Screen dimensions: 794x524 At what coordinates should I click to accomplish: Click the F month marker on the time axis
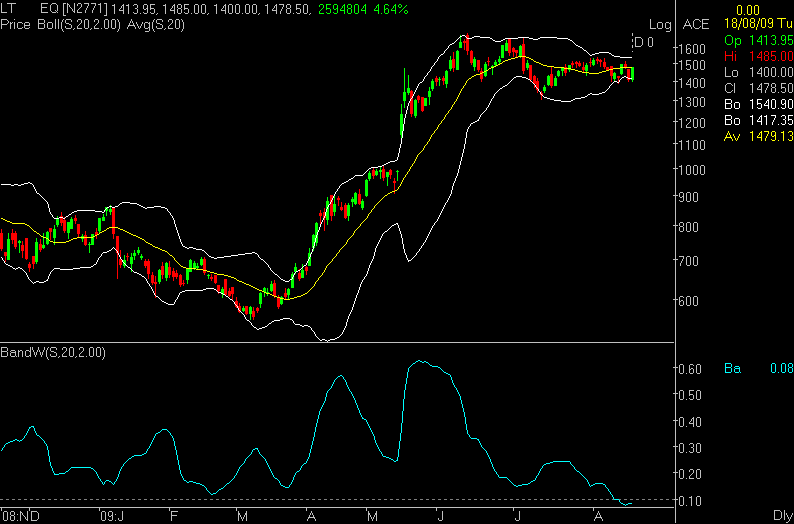pos(174,516)
